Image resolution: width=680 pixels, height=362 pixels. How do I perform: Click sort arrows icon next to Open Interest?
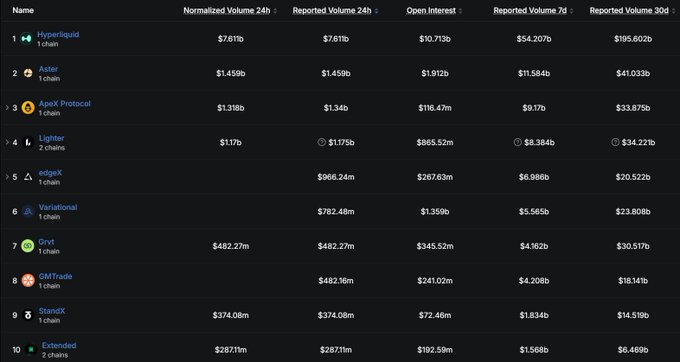click(461, 11)
